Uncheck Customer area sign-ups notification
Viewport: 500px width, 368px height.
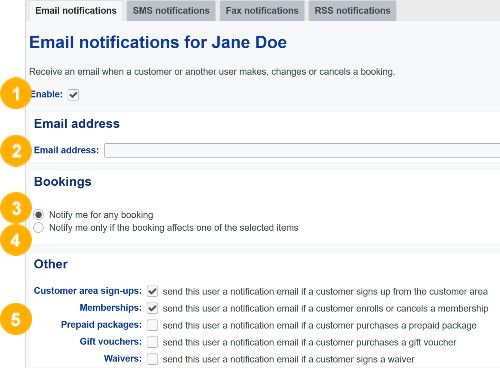click(x=152, y=291)
